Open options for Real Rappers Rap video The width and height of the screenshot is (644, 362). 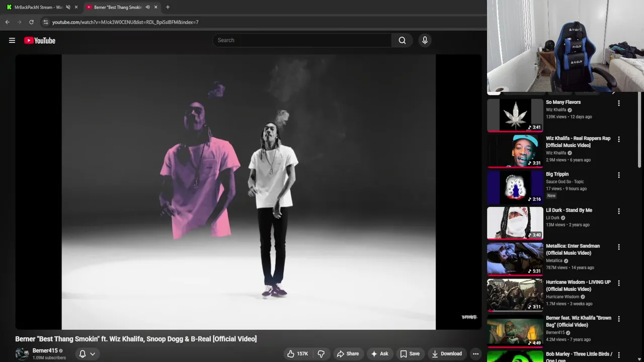[619, 139]
